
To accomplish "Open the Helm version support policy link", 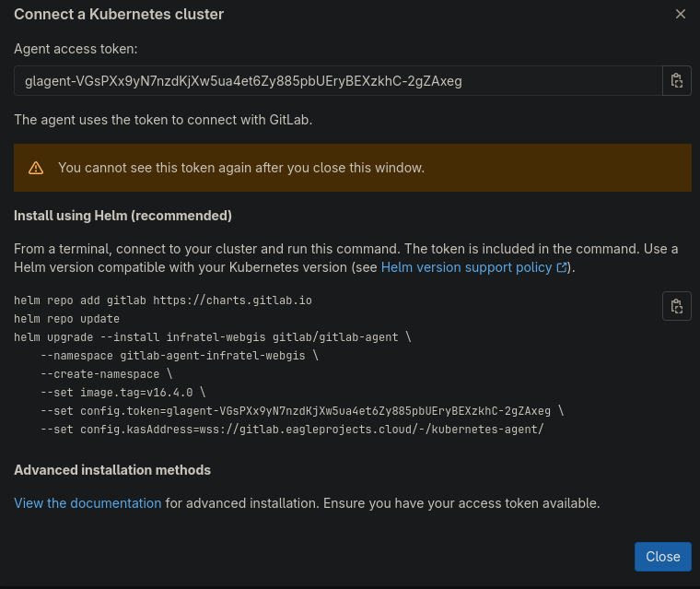I will (468, 267).
